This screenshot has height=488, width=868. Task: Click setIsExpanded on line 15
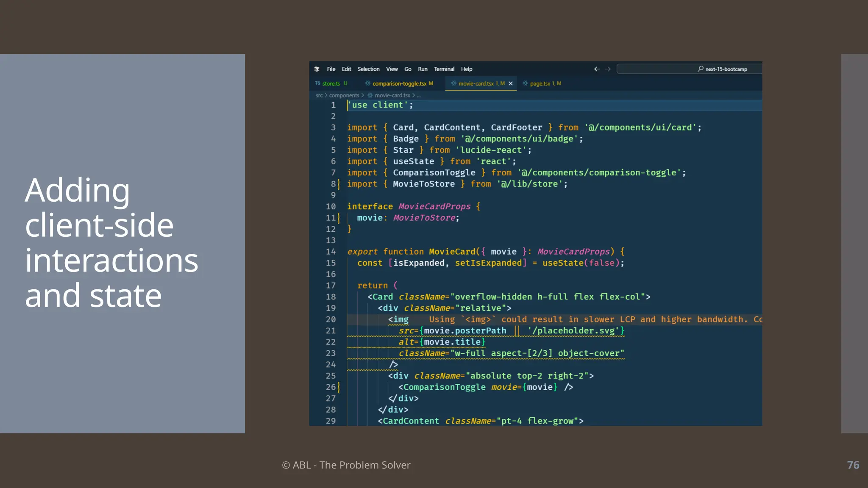click(488, 263)
